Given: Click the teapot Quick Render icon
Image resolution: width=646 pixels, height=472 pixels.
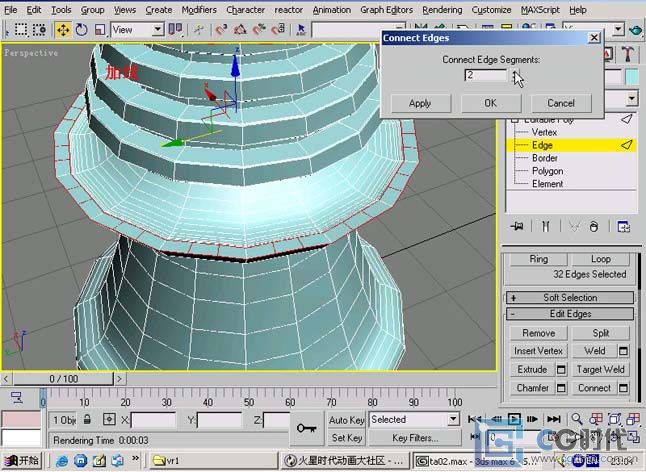Looking at the screenshot, I should [636, 30].
